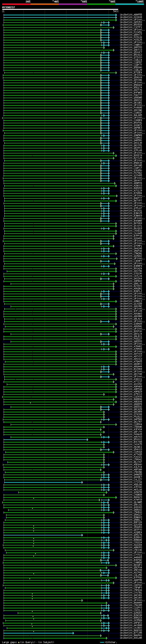
Task: Click the cyan alignment bar for UniRef100_A8HP55
Action: (x=60, y=15)
